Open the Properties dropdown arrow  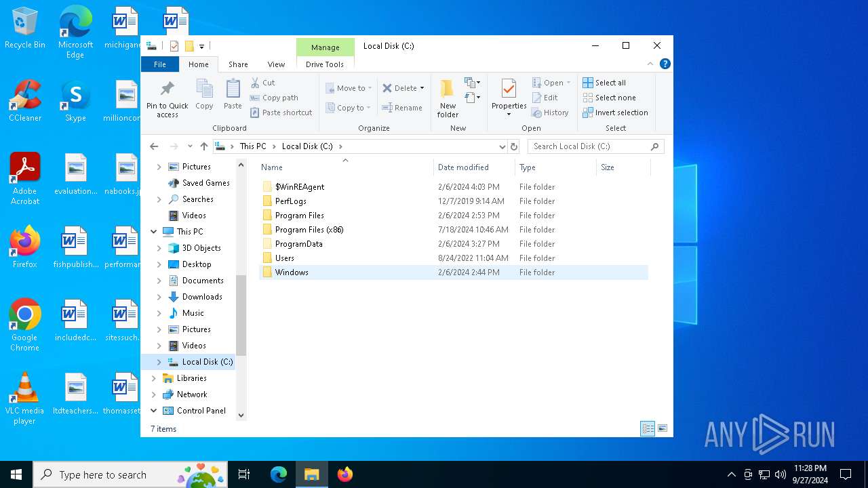tap(509, 115)
